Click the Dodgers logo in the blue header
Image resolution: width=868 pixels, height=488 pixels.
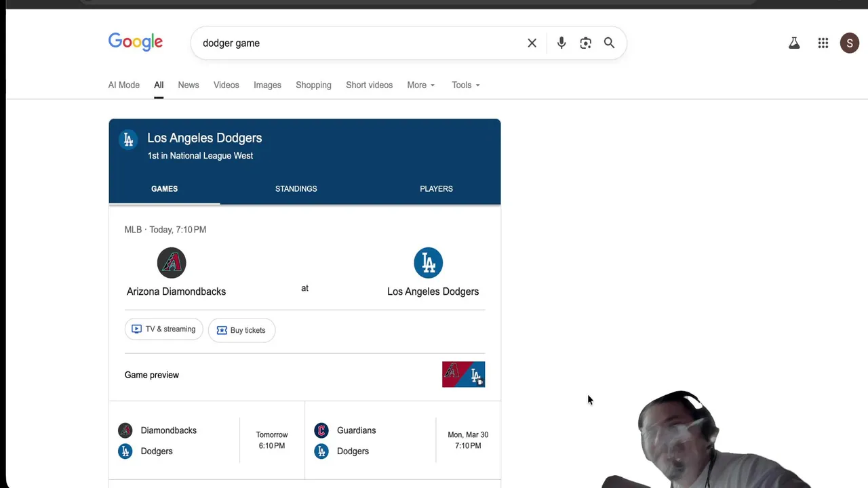click(x=128, y=140)
